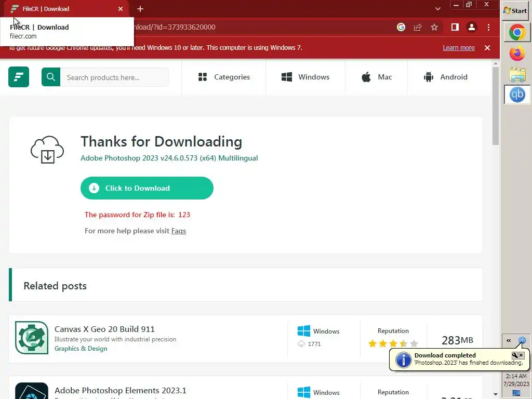Click the Related posts heading
Viewport: 532px width, 399px height.
(x=55, y=286)
